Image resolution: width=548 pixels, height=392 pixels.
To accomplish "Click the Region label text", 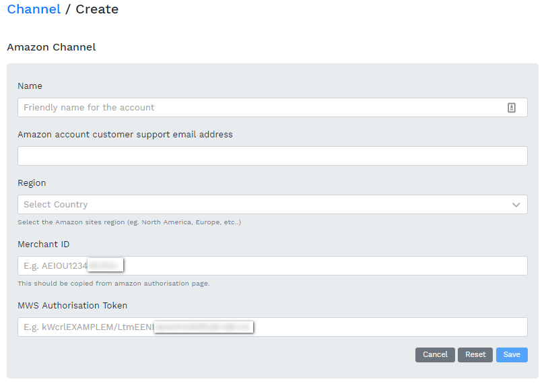I will coord(32,183).
